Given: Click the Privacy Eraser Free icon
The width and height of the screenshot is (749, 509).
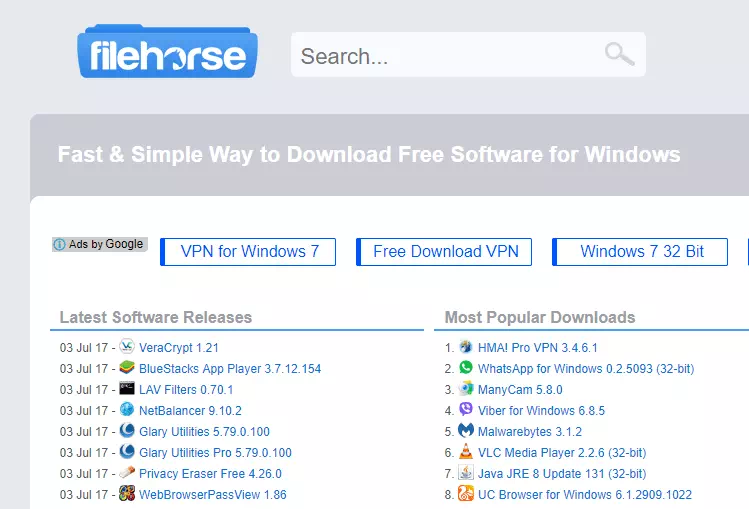Looking at the screenshot, I should (x=127, y=472).
